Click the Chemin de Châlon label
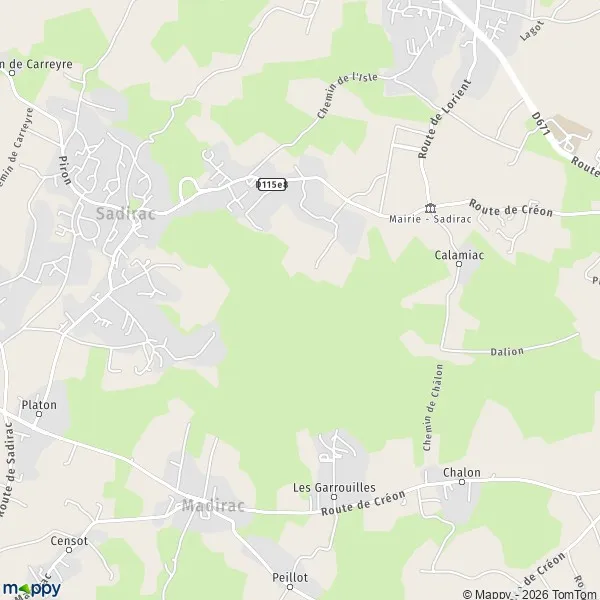The image size is (600, 600). 433,407
